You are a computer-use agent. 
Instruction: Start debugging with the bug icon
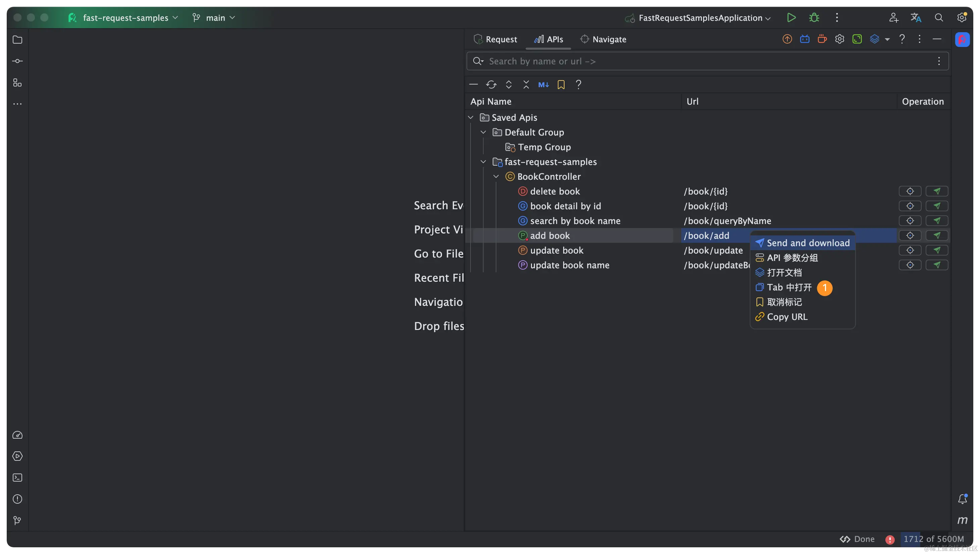click(814, 17)
